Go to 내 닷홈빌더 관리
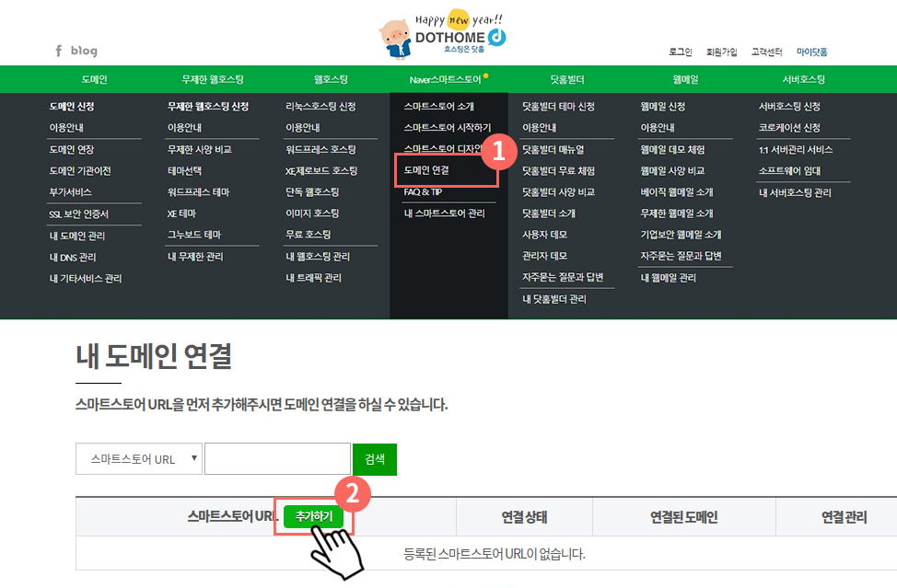 click(x=554, y=299)
